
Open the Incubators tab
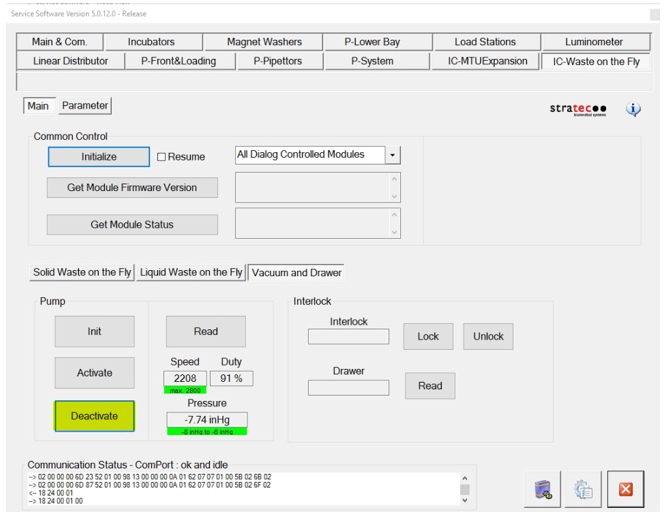(151, 42)
